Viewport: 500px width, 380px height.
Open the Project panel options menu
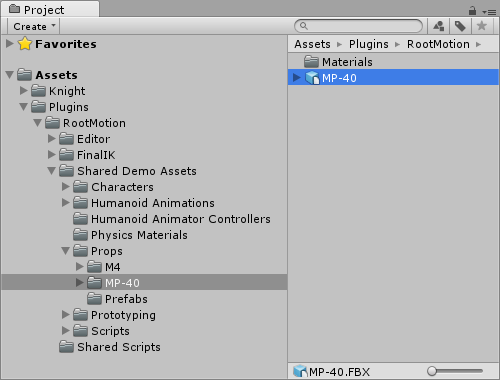click(x=489, y=12)
